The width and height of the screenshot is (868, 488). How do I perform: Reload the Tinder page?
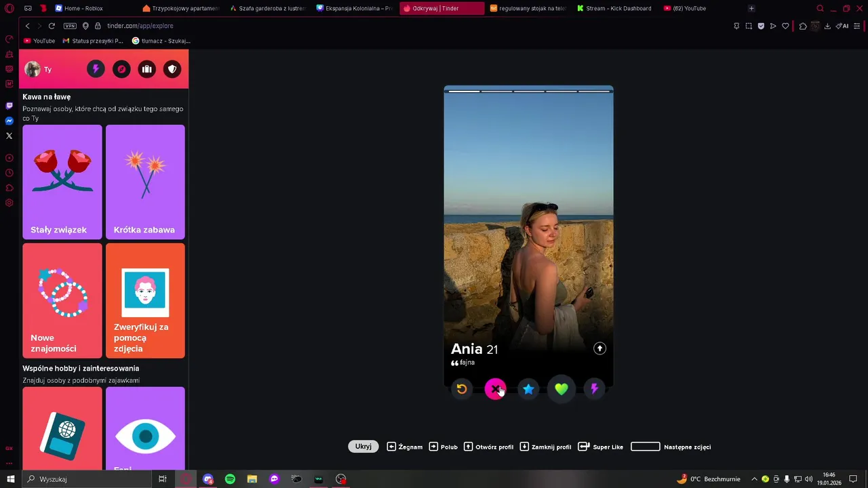click(x=52, y=26)
